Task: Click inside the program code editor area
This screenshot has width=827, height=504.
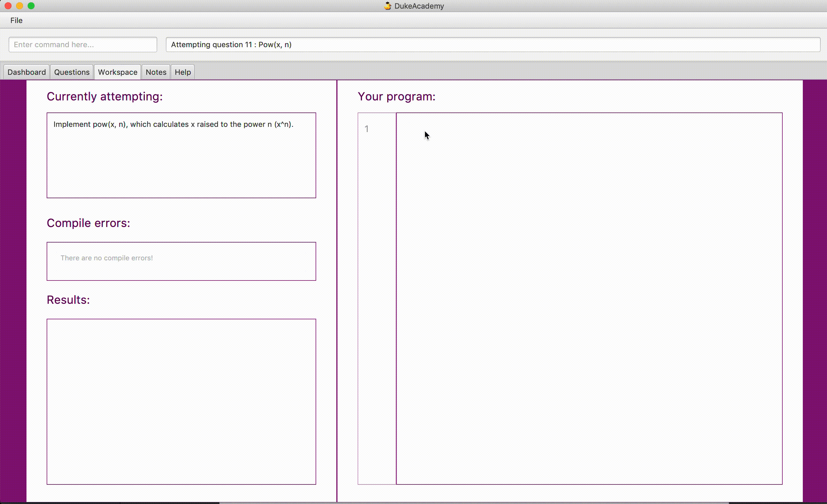Action: click(589, 298)
